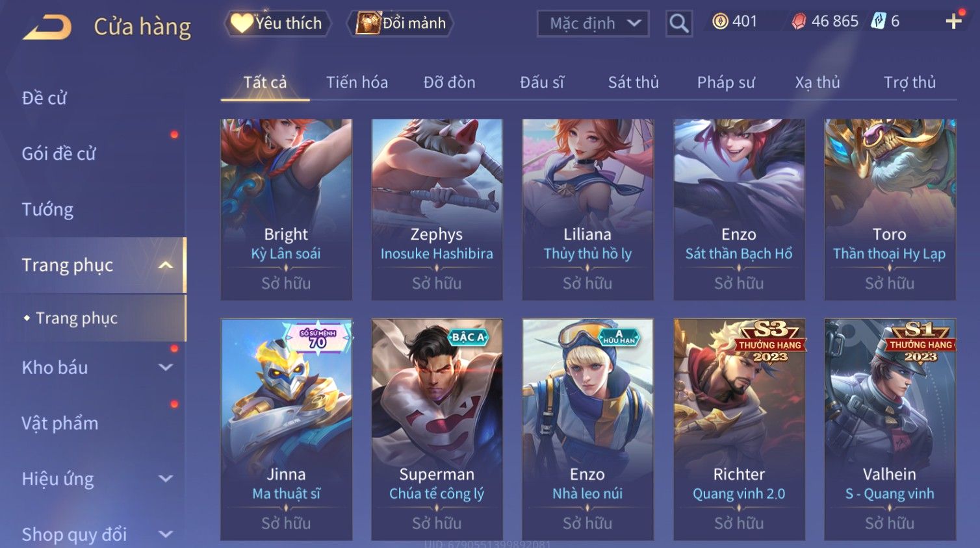Open Tướng in the sidebar
980x548 pixels.
tap(47, 210)
